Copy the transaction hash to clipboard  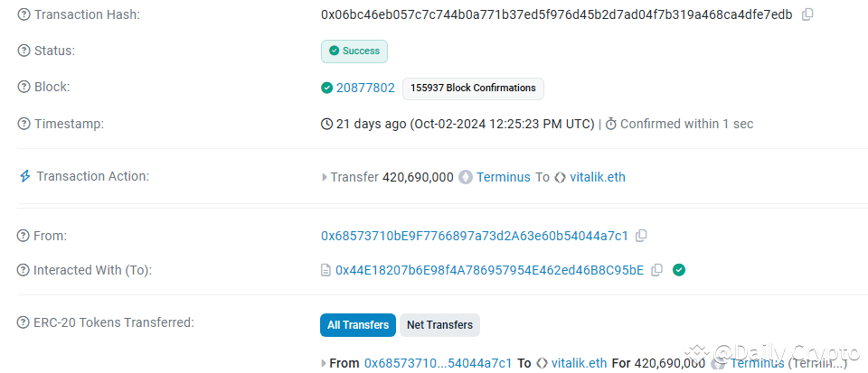807,14
